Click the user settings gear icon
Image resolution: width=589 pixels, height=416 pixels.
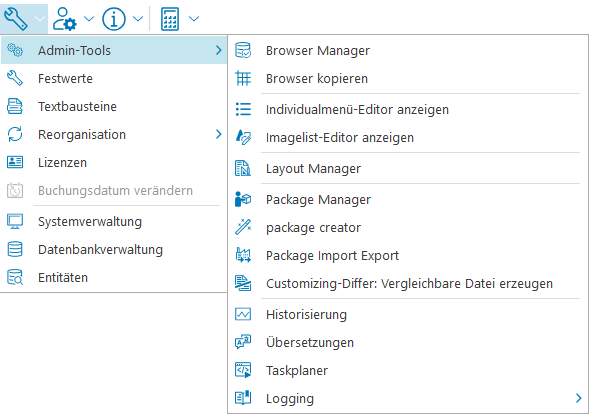(x=65, y=19)
